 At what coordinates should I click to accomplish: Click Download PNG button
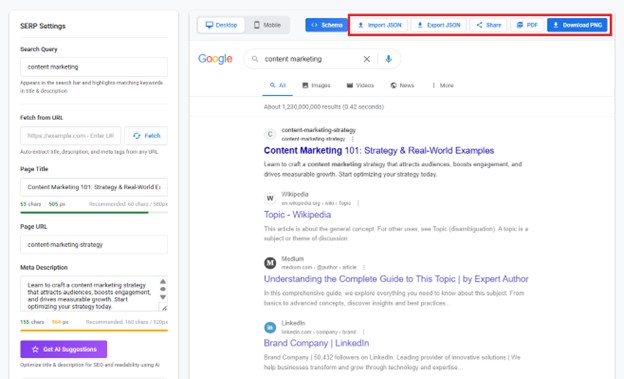577,25
